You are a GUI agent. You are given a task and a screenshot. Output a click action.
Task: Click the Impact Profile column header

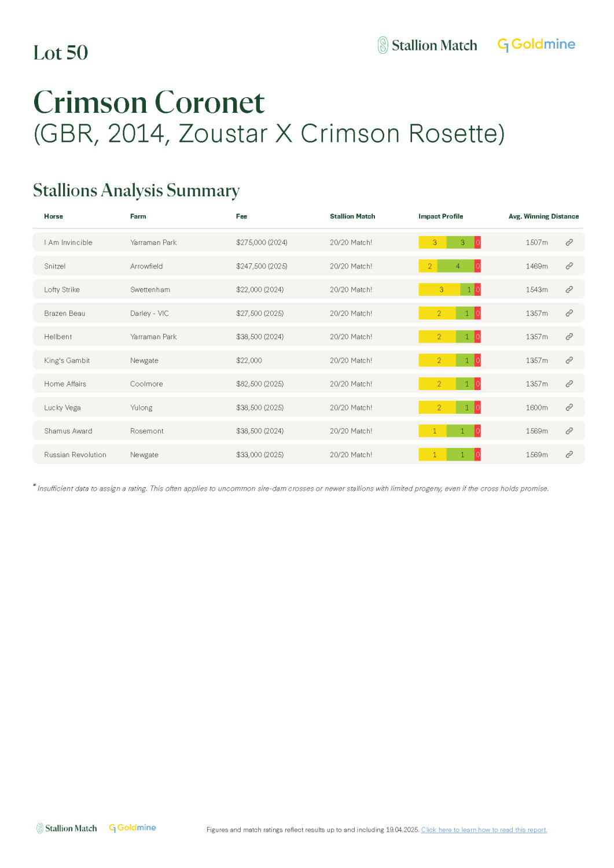coord(440,216)
